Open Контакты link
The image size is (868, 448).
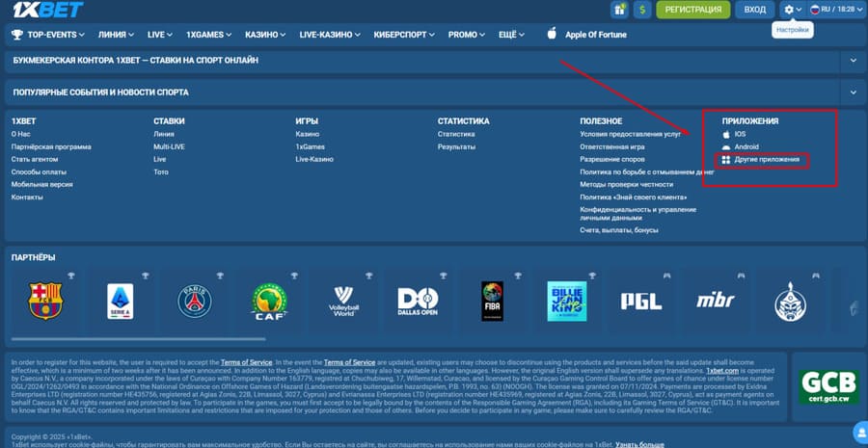tap(27, 198)
